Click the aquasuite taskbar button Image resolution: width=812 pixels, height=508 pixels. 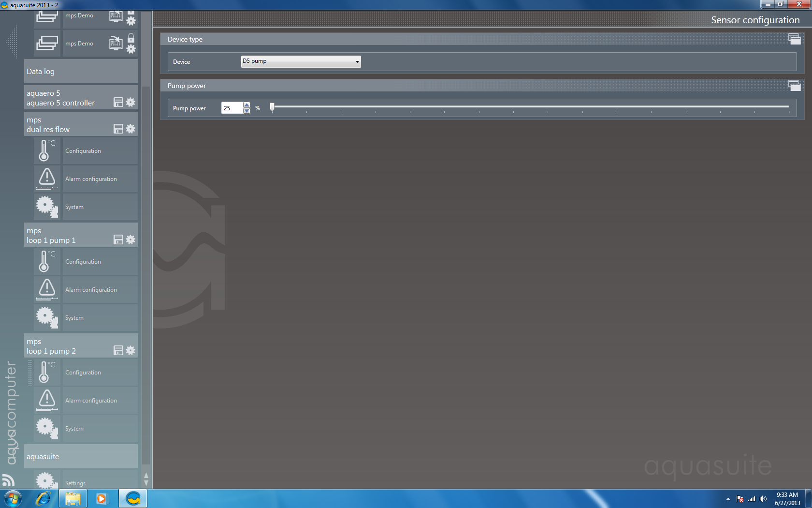[x=133, y=499]
